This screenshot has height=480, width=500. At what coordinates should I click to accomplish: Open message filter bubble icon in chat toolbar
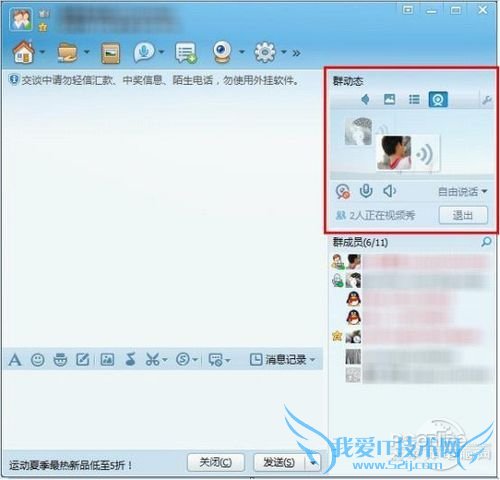pyautogui.click(x=216, y=360)
